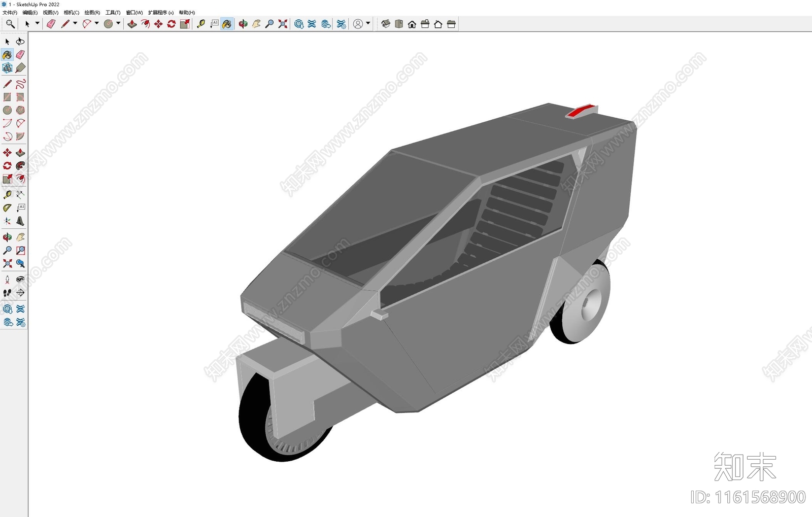The height and width of the screenshot is (517, 812).
Task: Open the 文件(F) menu
Action: coord(10,13)
